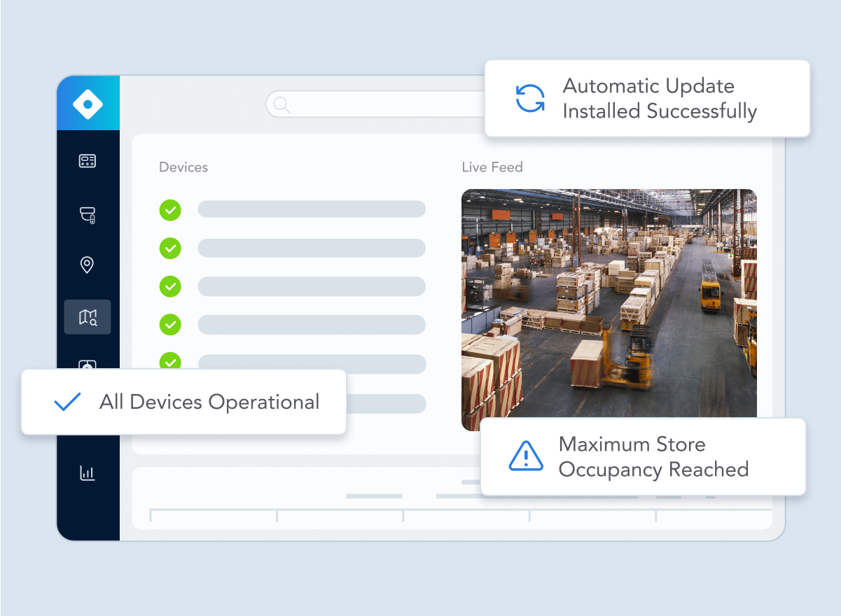
Task: Open the dome camera section
Action: tap(88, 214)
